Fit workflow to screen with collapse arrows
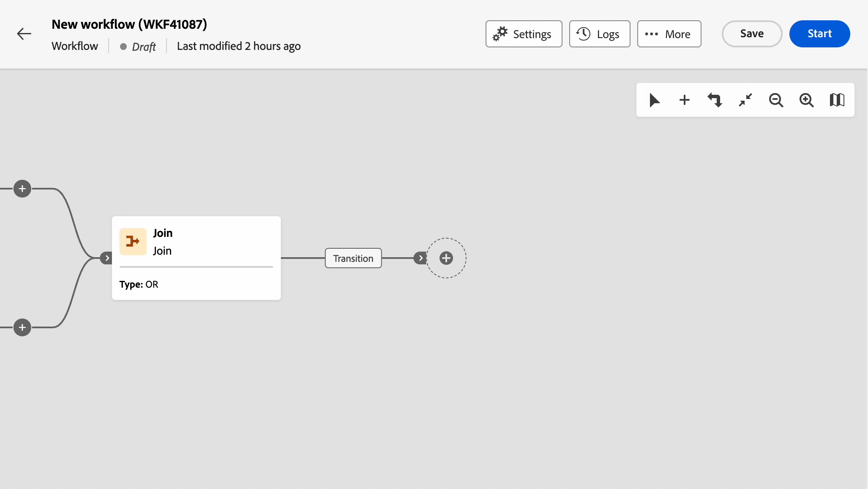 pos(745,100)
